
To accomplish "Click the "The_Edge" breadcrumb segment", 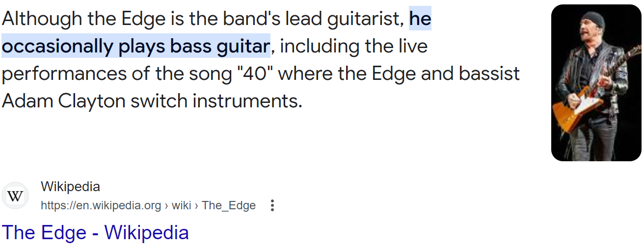I will coord(229,205).
